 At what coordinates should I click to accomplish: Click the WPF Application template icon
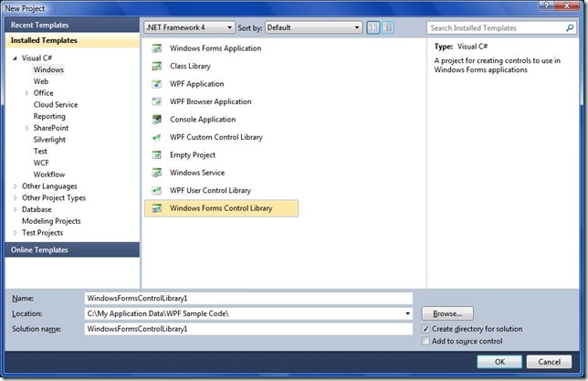(x=157, y=84)
